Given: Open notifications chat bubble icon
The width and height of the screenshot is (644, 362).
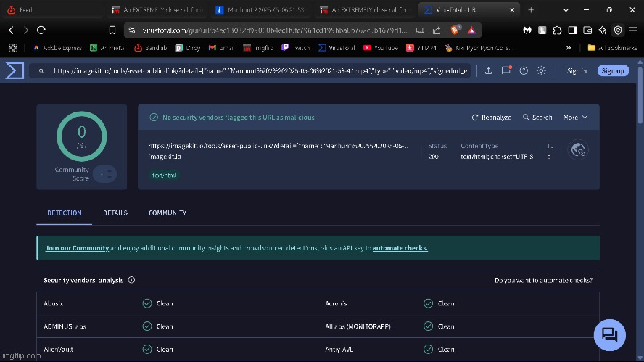Looking at the screenshot, I should 506,70.
